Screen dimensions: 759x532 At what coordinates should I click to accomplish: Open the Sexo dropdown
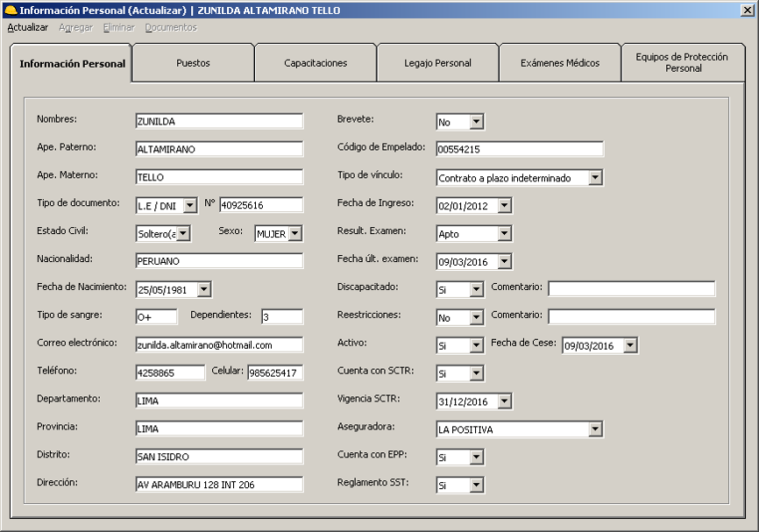(294, 233)
